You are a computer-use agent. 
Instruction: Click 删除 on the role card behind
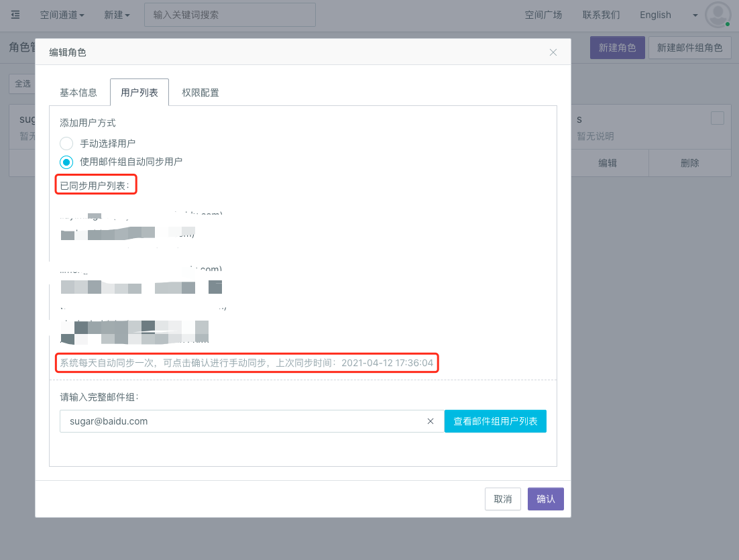[690, 163]
